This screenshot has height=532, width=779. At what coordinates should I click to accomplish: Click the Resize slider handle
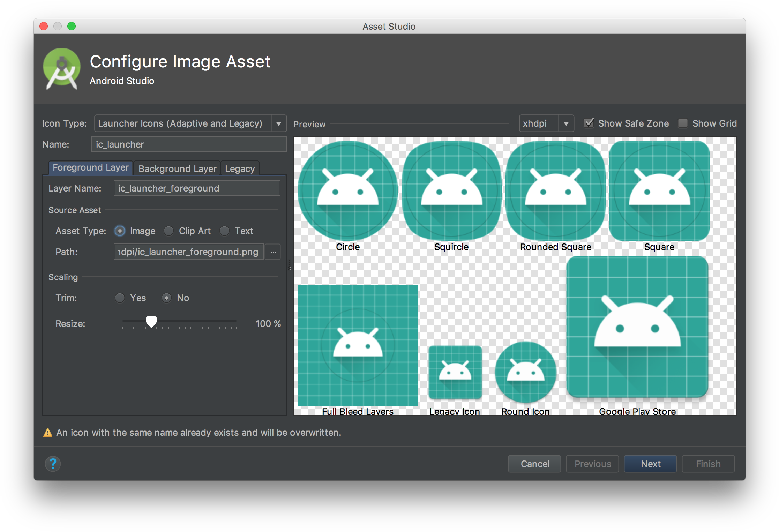coord(151,322)
